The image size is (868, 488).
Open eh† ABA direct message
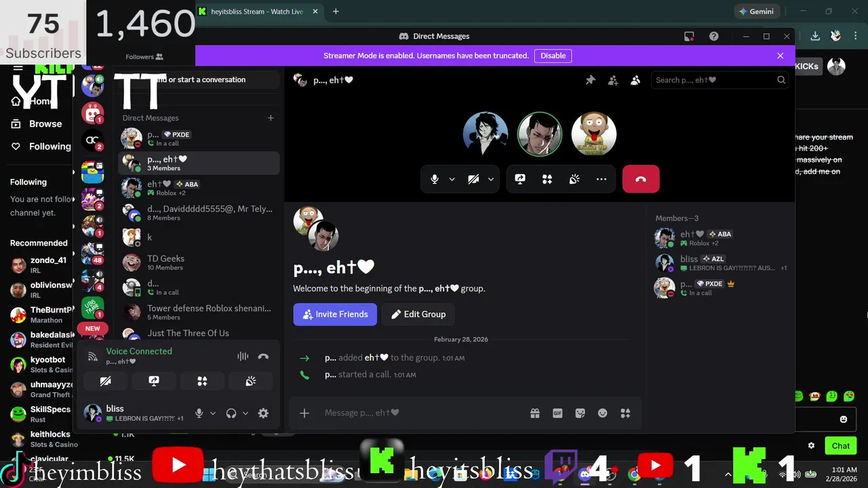coord(199,188)
